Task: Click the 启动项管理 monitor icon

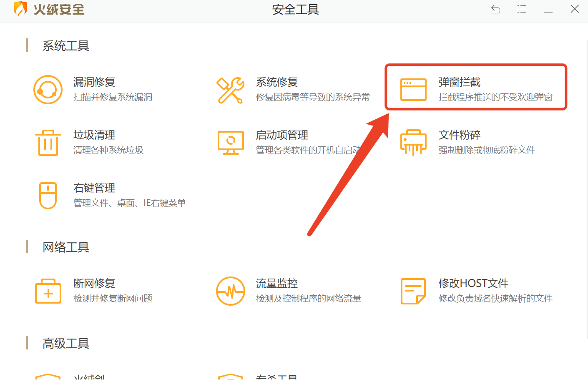Action: 231,143
